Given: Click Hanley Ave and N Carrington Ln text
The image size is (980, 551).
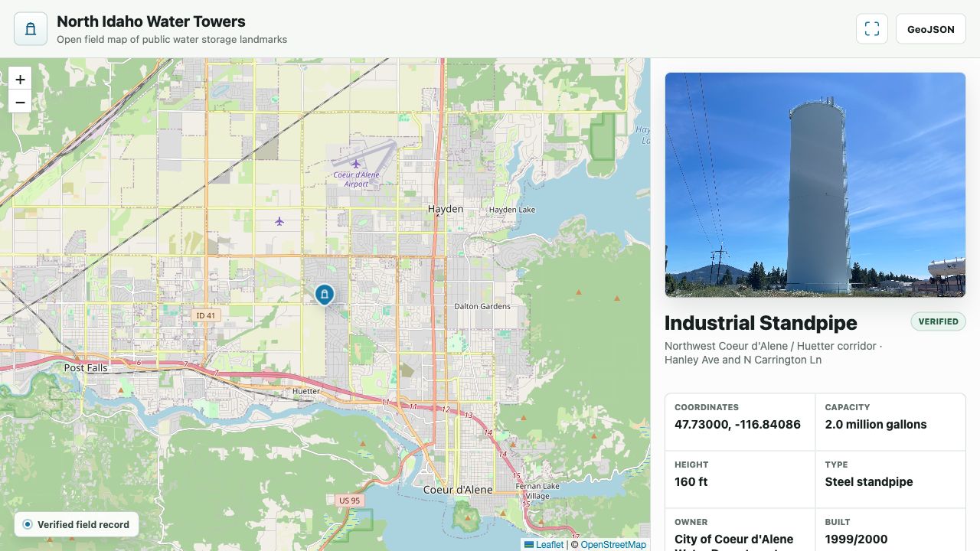Looking at the screenshot, I should click(x=743, y=360).
